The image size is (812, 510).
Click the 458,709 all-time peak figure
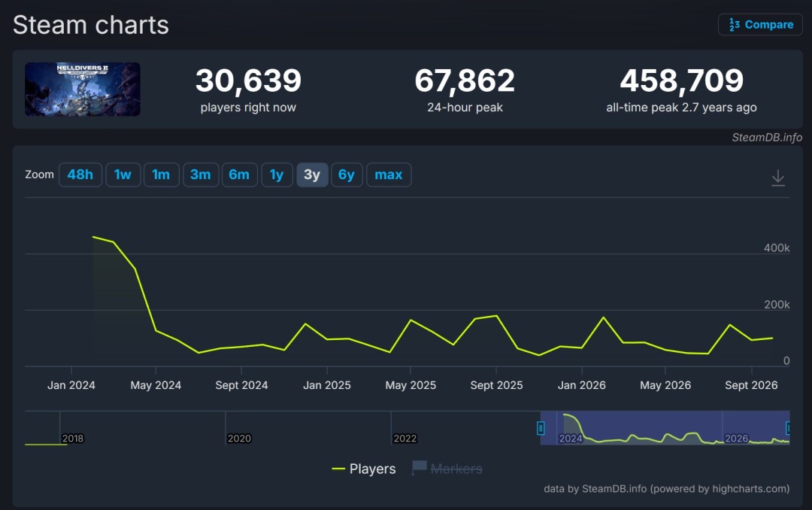(681, 80)
